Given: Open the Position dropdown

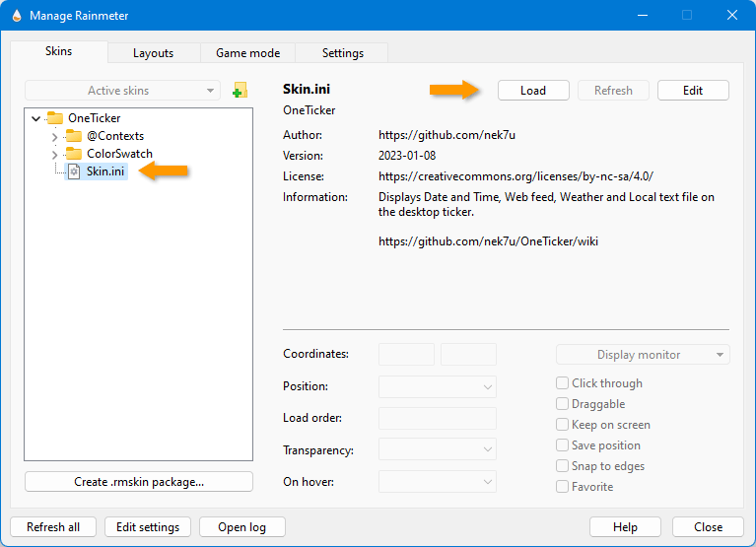Looking at the screenshot, I should click(x=438, y=387).
